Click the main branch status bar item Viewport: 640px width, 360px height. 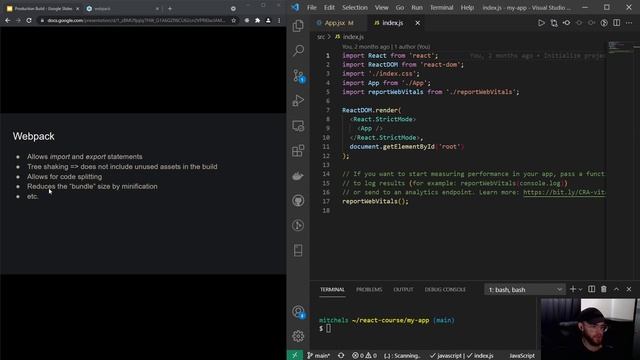(318, 356)
